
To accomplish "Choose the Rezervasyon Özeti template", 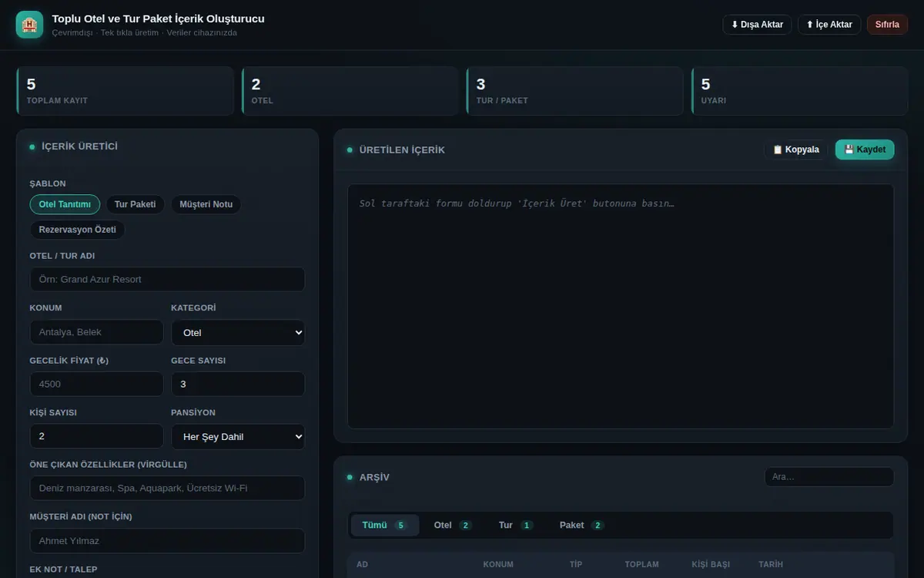I will click(x=77, y=230).
